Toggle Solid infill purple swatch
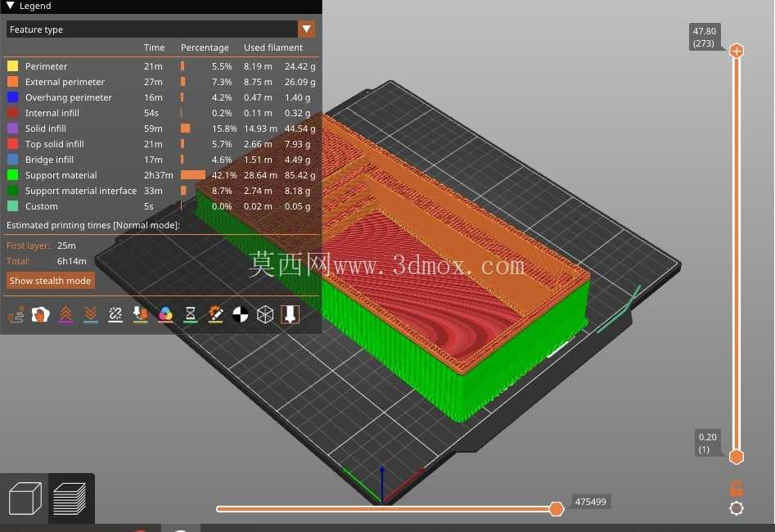The height and width of the screenshot is (532, 775). click(x=13, y=128)
